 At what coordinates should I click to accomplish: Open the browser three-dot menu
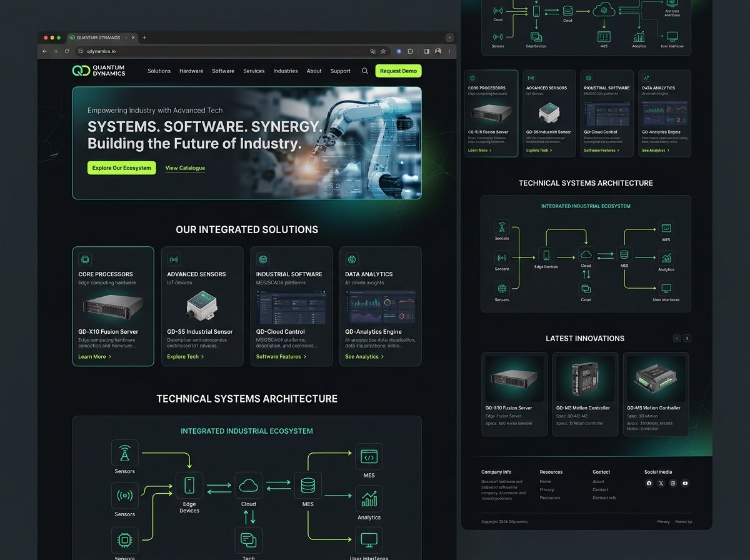(x=449, y=51)
